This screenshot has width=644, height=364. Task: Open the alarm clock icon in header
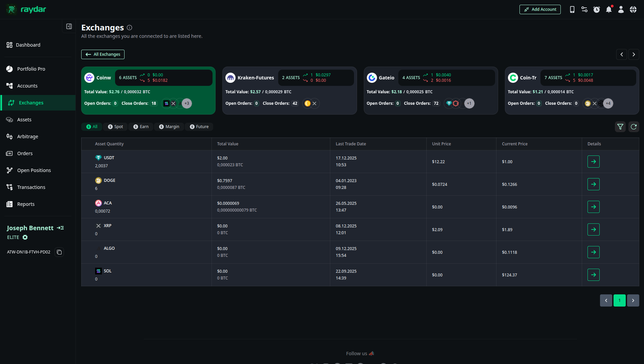[x=596, y=9]
